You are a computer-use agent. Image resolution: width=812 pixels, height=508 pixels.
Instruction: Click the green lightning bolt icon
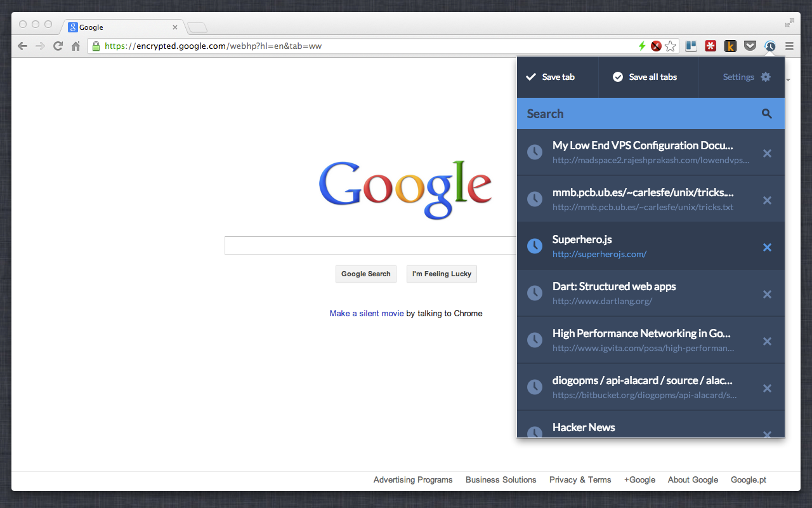(x=642, y=46)
